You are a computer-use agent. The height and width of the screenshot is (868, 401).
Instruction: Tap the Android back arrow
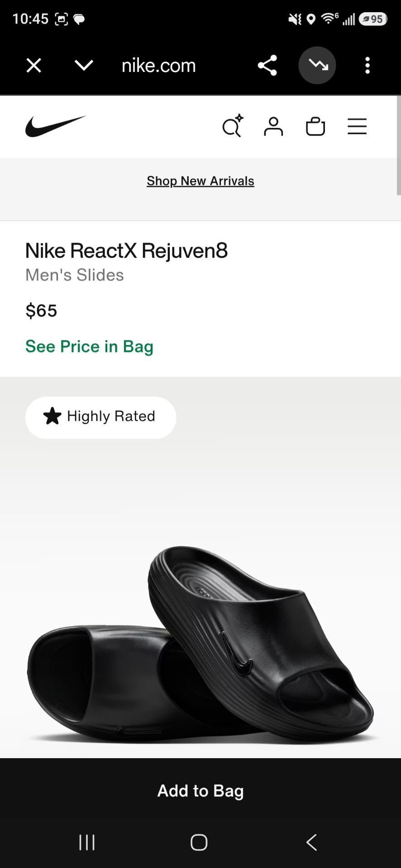(x=311, y=842)
